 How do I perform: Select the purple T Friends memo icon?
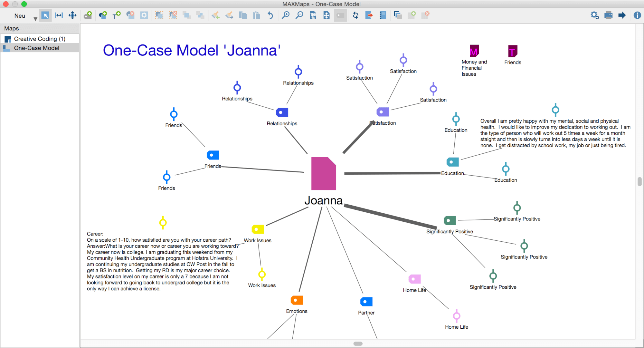513,51
